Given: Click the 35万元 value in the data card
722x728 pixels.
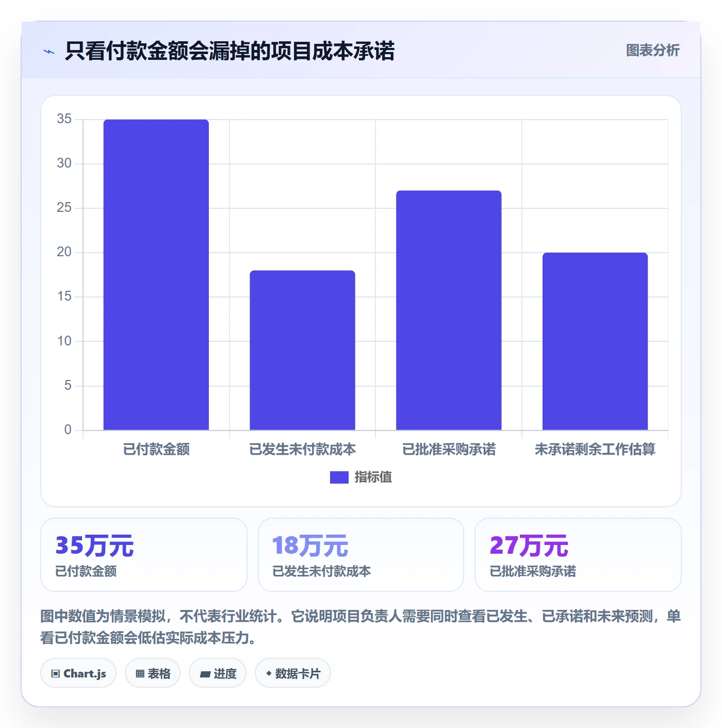Looking at the screenshot, I should click(x=94, y=546).
